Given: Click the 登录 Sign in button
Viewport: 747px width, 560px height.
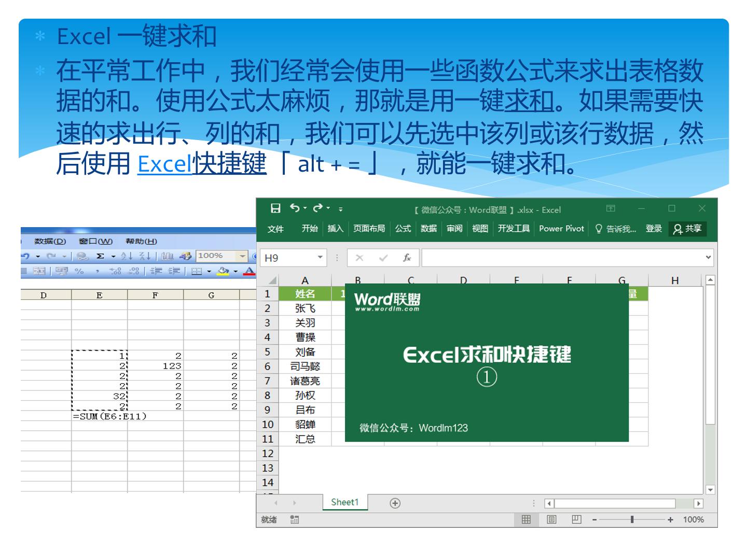Looking at the screenshot, I should tap(654, 229).
